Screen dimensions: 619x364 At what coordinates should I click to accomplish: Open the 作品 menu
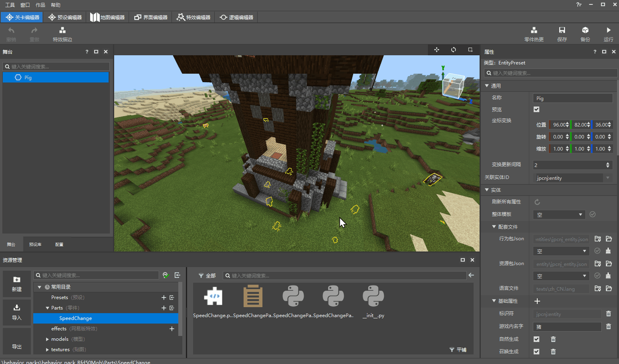[x=40, y=5]
